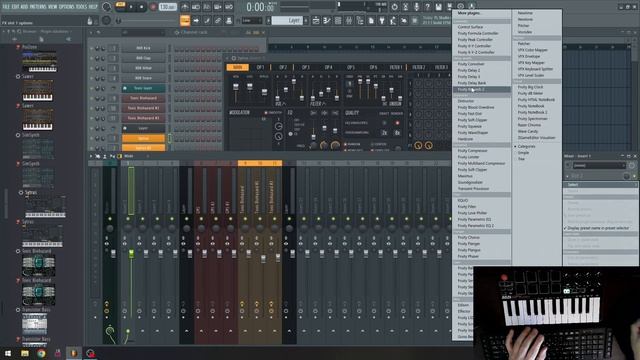Switch to Sytrus OP 1 tab
The height and width of the screenshot is (360, 640).
[260, 67]
